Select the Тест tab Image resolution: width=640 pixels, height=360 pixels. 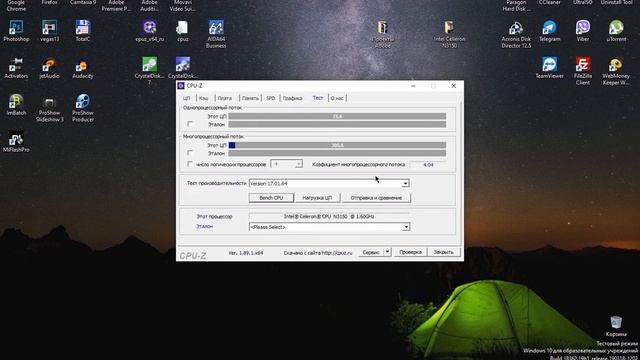coord(318,98)
